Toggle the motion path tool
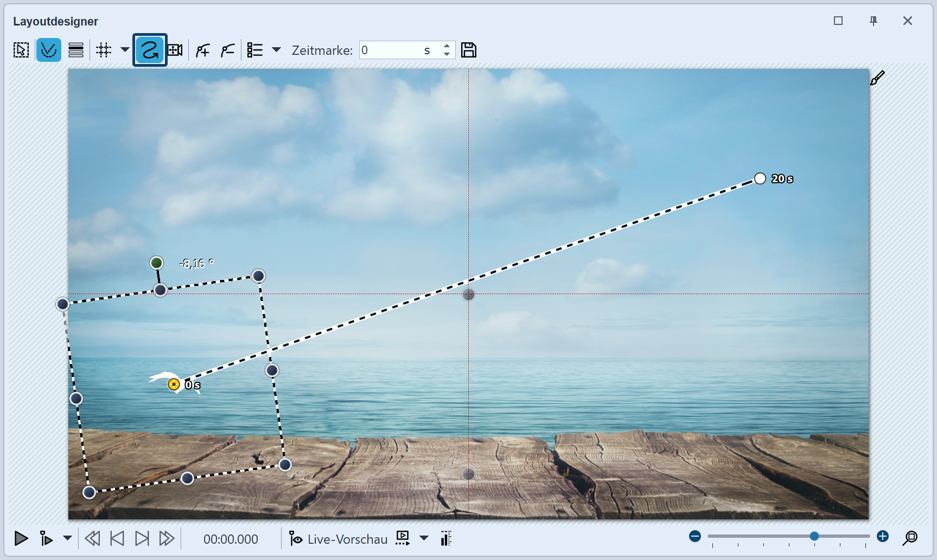 (x=48, y=50)
